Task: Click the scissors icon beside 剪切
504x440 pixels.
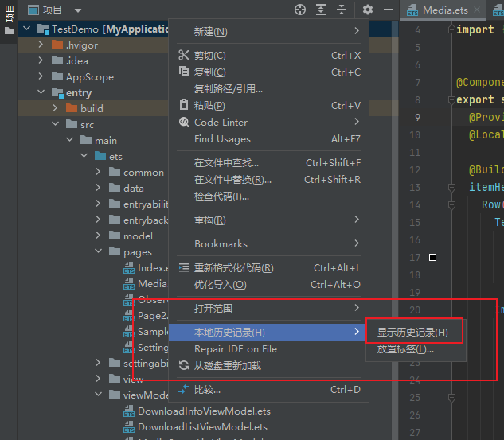Action: click(x=184, y=56)
